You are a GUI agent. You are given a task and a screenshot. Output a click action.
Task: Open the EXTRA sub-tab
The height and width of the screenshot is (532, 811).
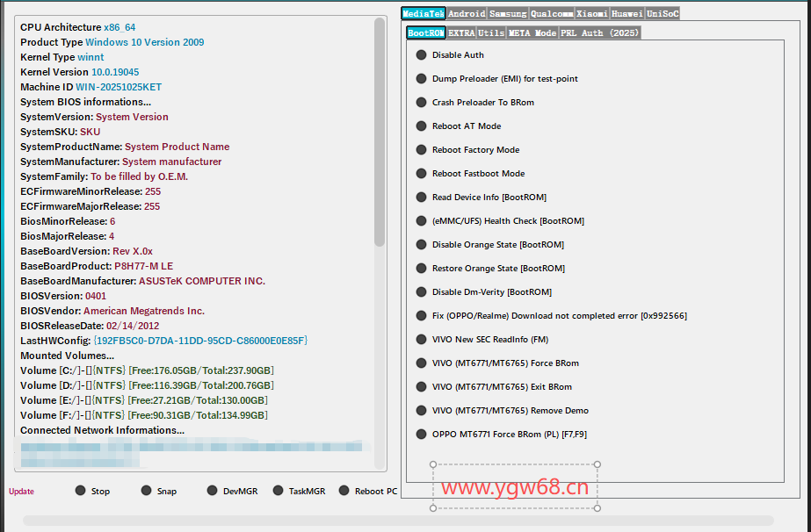pyautogui.click(x=461, y=32)
